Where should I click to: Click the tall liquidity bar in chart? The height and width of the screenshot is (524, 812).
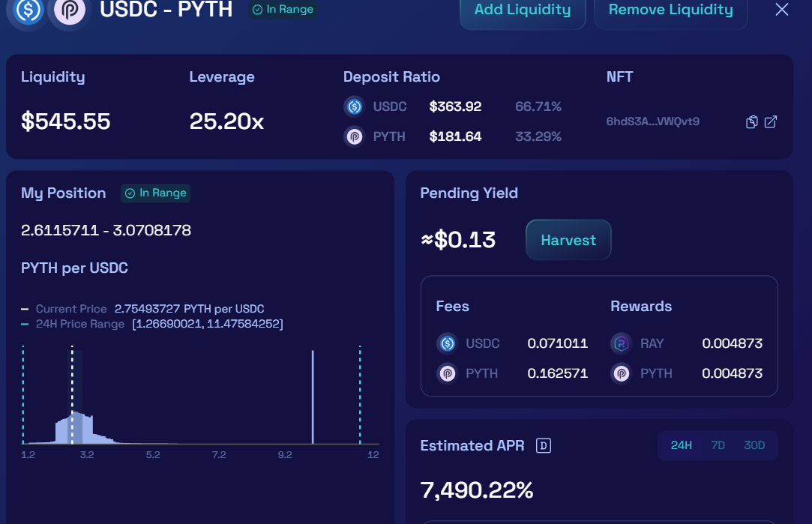pyautogui.click(x=313, y=397)
